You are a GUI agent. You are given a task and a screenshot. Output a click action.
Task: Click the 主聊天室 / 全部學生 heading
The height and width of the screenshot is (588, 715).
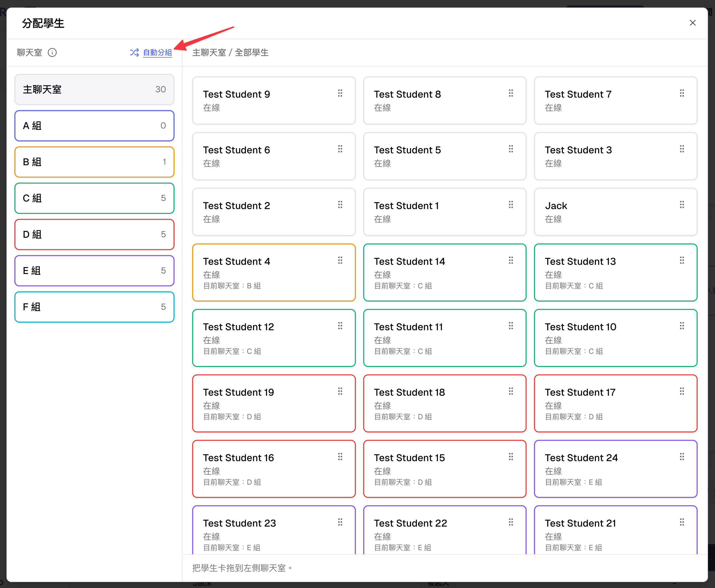click(230, 52)
